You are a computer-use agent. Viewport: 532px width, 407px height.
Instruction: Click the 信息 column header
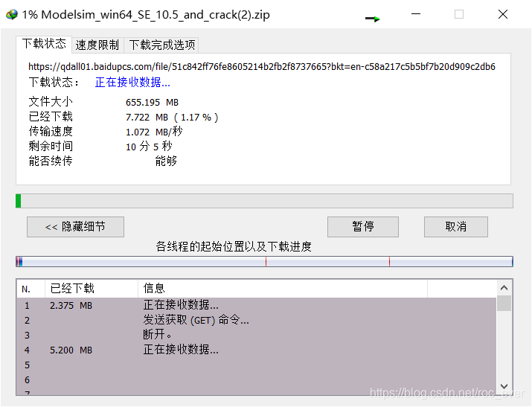point(282,289)
